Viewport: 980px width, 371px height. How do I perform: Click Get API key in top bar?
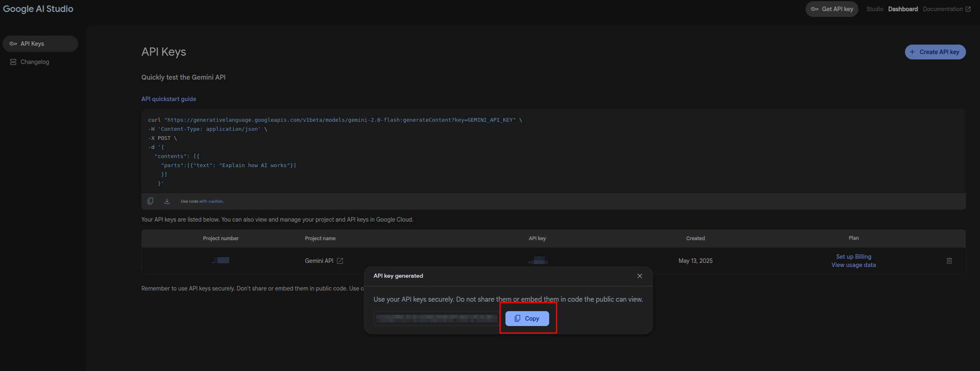[x=832, y=9]
